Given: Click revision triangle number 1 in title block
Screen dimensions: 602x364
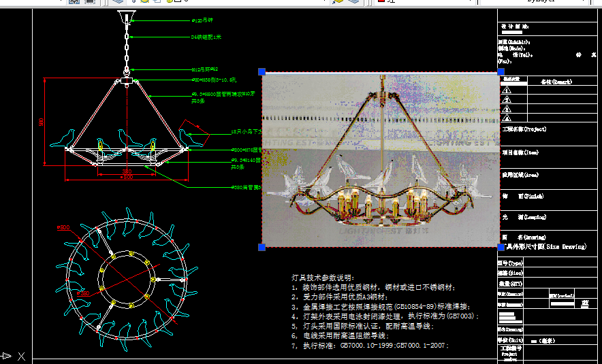Looking at the screenshot, I should pyautogui.click(x=507, y=90).
